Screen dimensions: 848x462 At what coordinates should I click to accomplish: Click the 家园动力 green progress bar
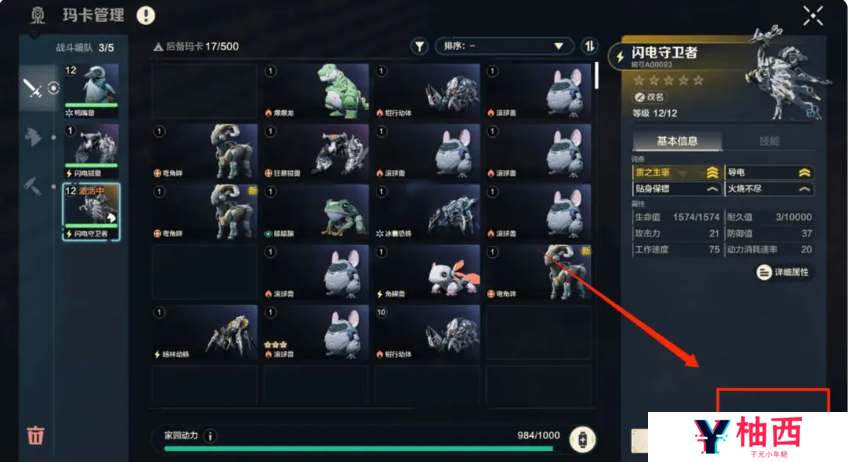click(x=359, y=448)
